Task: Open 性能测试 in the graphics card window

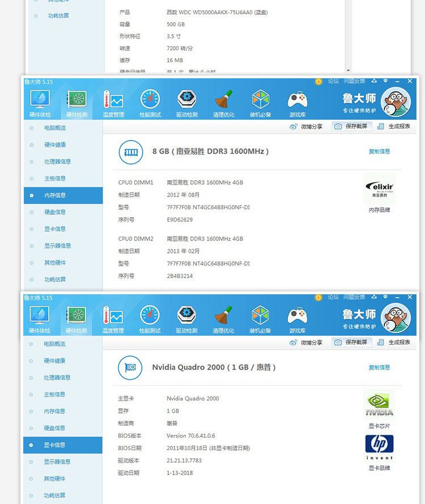Action: [150, 320]
